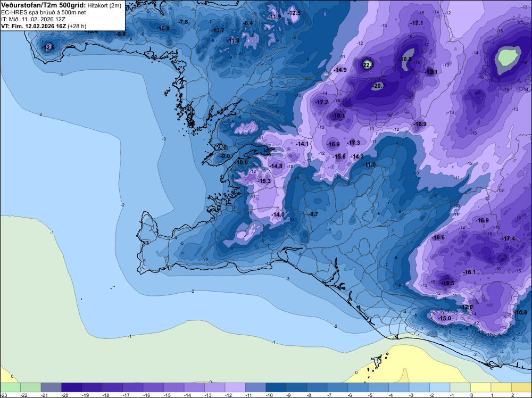Select the 'IT: Mið. 11. 02. 2026 12Z' line
This screenshot has width=532, height=398.
(33, 19)
